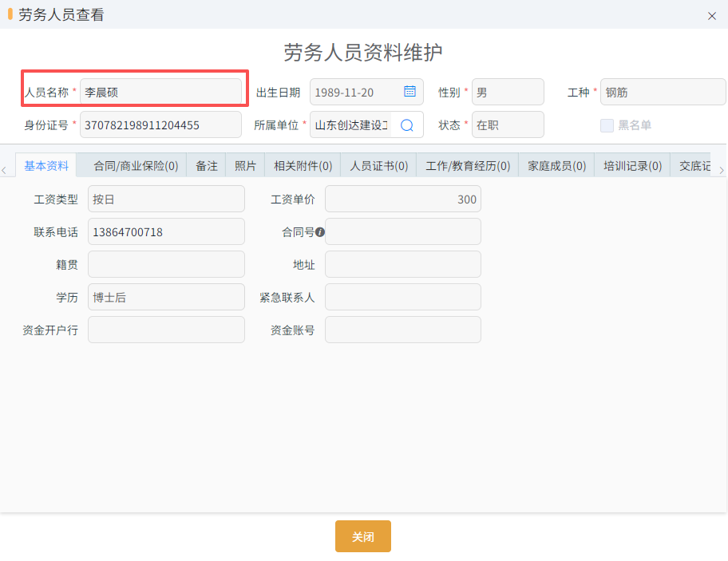
Task: Open the 备注 tab
Action: pos(207,166)
